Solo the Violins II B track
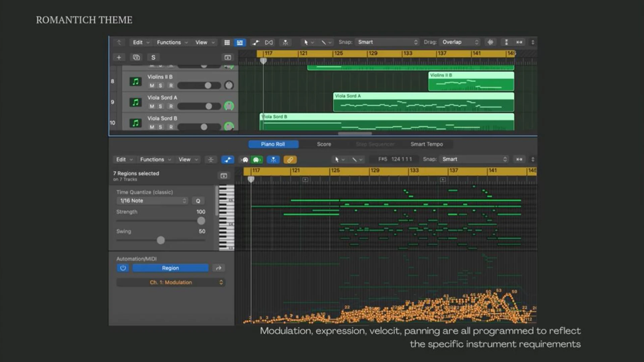 [160, 86]
